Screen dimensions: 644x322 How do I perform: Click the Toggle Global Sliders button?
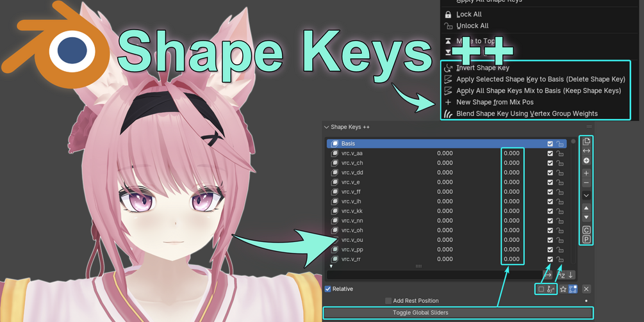pos(458,312)
